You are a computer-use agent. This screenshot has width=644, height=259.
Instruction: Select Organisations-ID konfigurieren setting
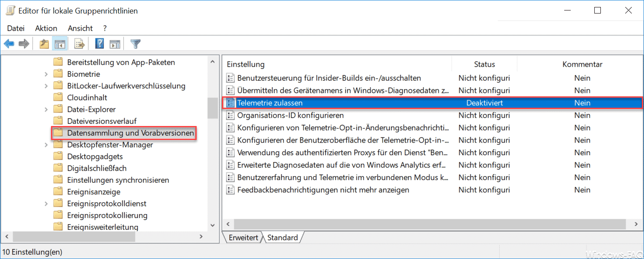[x=290, y=116]
